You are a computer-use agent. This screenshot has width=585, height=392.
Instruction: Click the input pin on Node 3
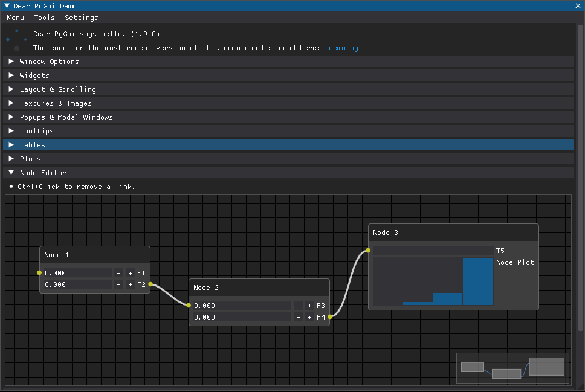[367, 249]
